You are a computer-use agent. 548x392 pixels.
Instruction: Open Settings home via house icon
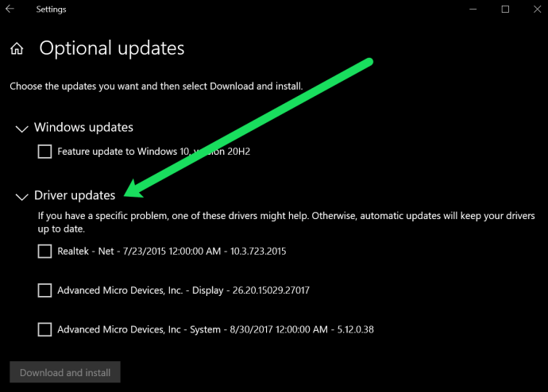point(17,48)
